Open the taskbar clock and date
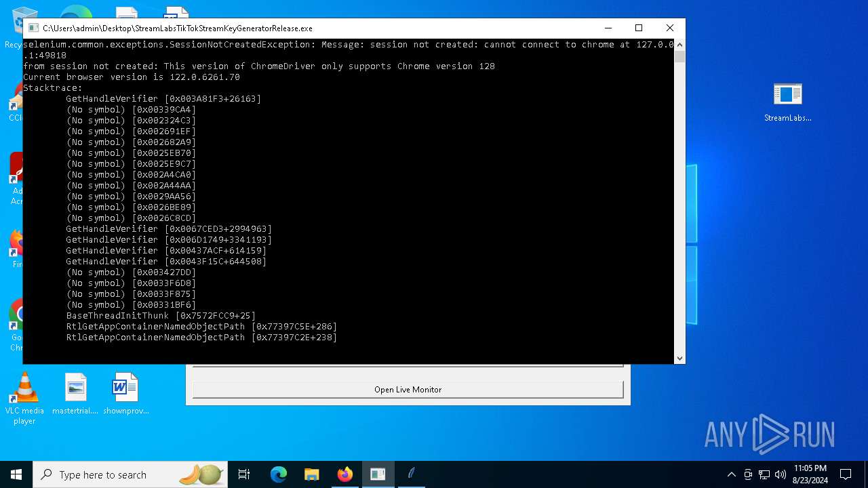The width and height of the screenshot is (868, 488). [x=810, y=474]
